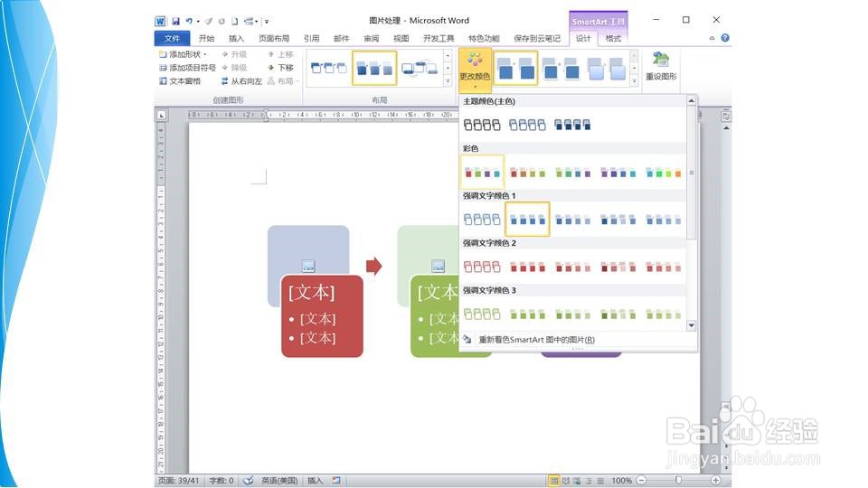Choose first highlighted 彩色 colorful option
The width and height of the screenshot is (868, 488).
coord(482,172)
